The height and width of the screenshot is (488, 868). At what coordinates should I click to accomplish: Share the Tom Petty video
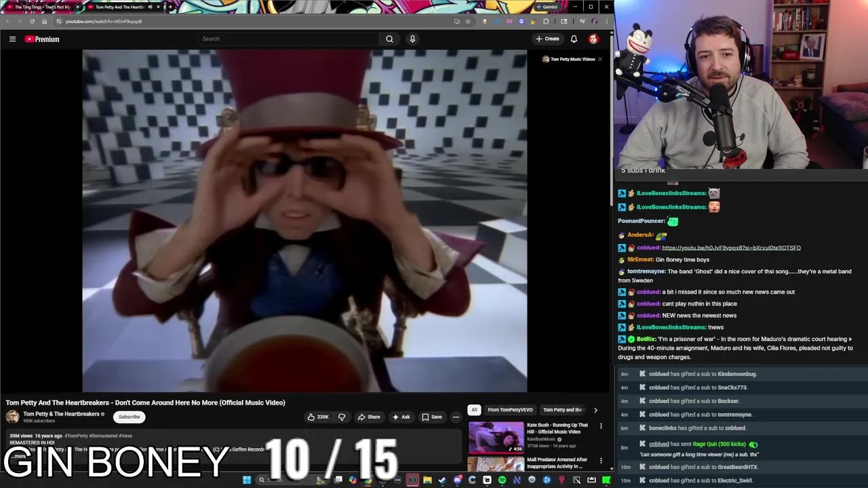369,417
